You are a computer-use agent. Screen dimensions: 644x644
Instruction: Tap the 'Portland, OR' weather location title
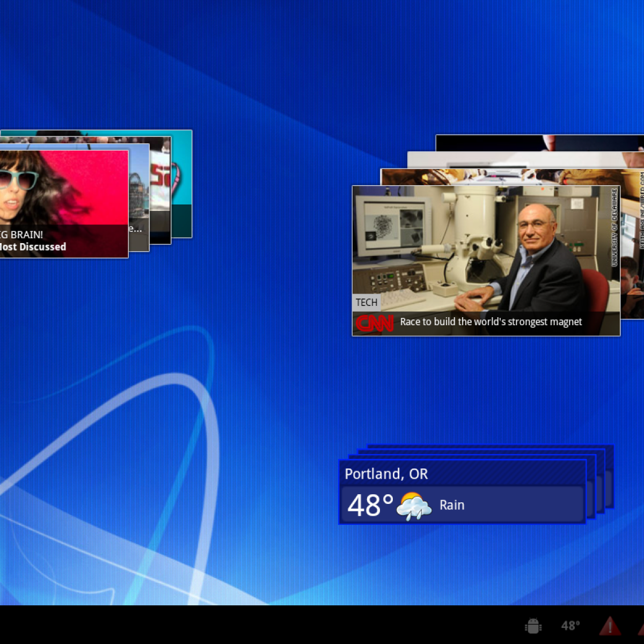(x=386, y=474)
